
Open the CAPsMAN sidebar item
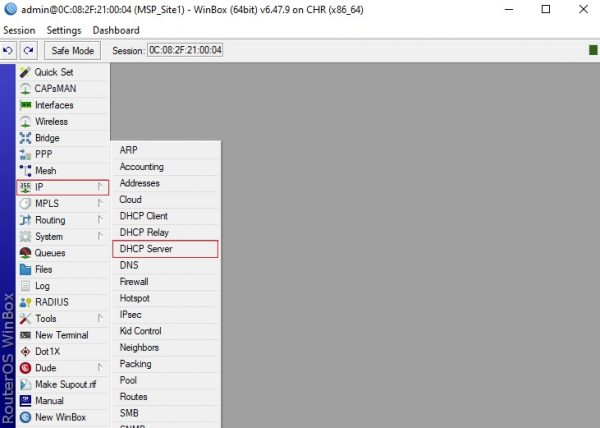click(x=54, y=89)
